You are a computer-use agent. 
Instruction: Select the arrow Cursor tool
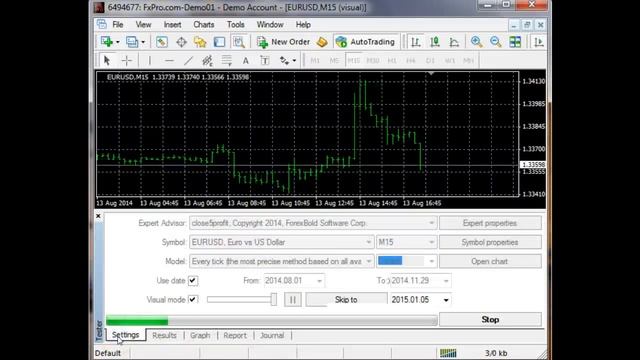coord(107,60)
